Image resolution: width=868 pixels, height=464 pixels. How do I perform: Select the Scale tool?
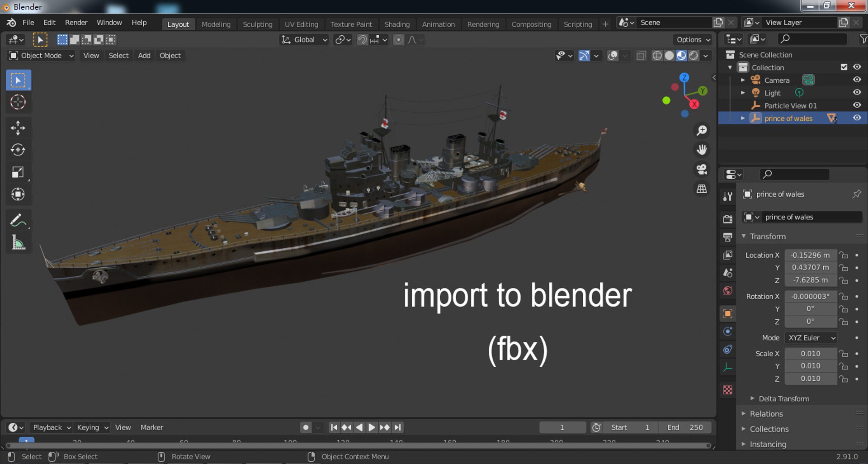pos(18,172)
